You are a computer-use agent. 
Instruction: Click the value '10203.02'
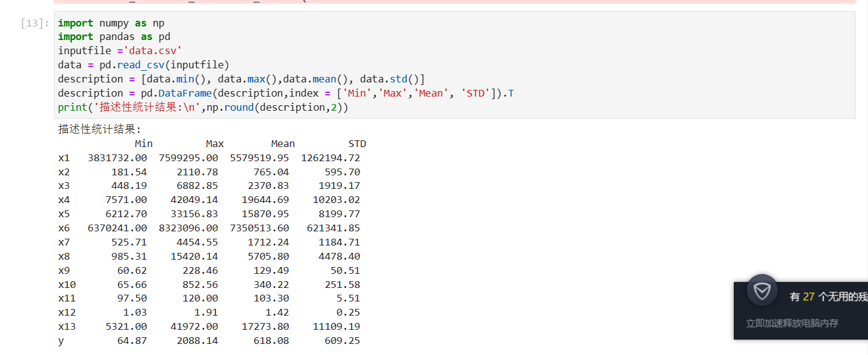point(336,200)
